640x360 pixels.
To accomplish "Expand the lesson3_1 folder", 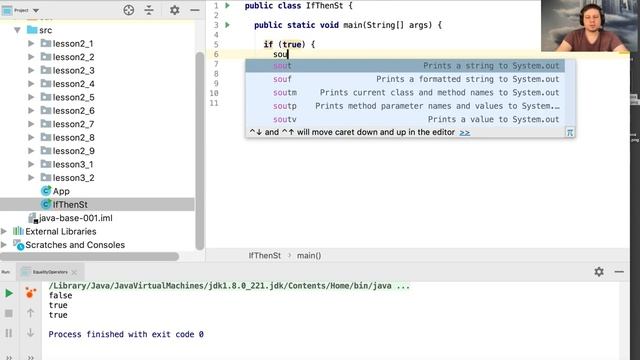I will [x=31, y=164].
